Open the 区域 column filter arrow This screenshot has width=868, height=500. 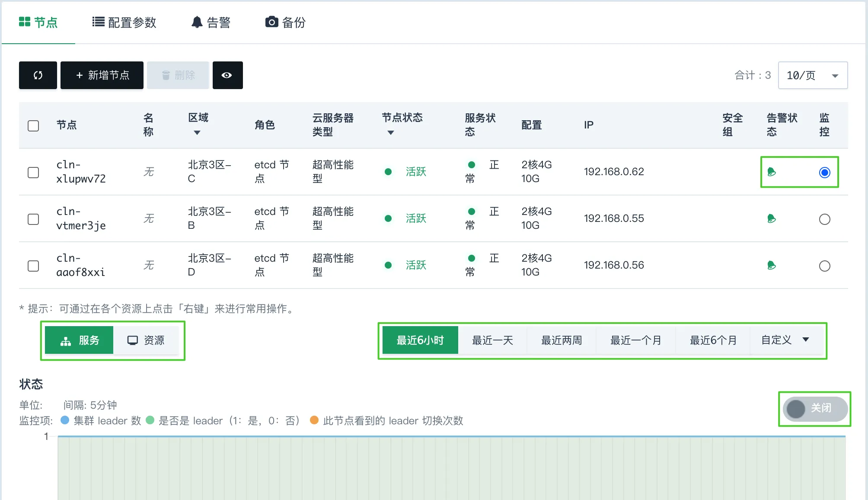197,133
